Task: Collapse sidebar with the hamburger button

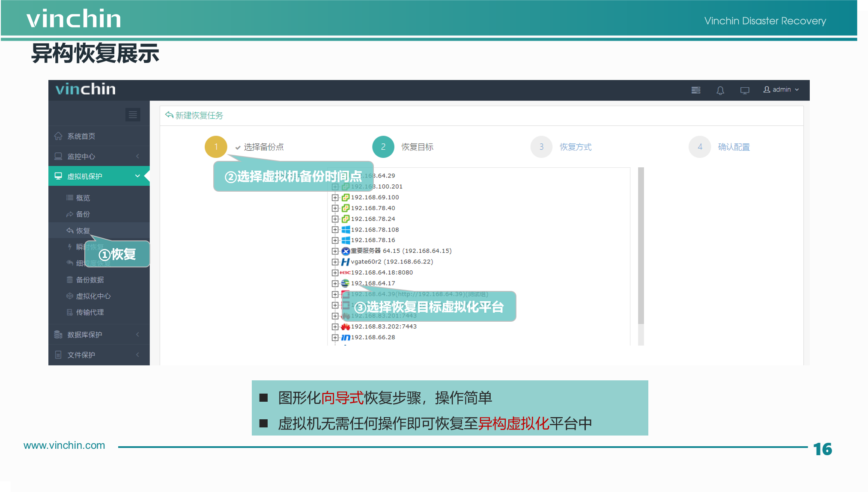Action: [133, 115]
